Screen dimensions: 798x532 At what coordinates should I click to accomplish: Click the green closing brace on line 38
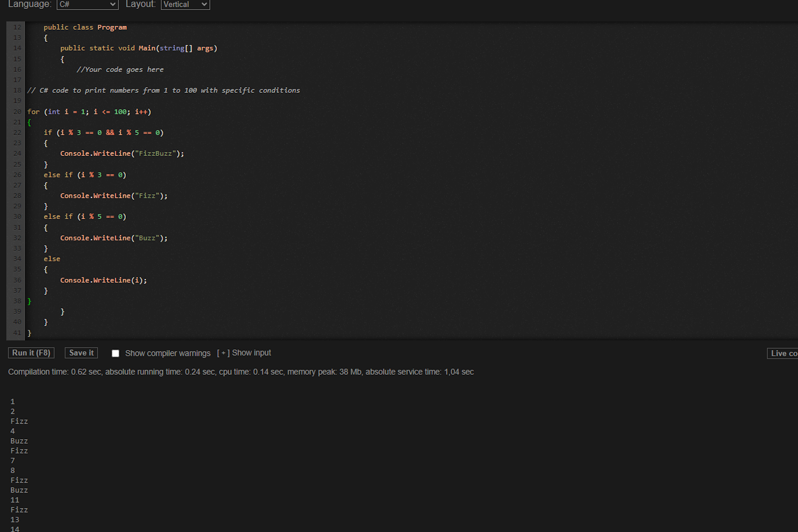point(29,301)
